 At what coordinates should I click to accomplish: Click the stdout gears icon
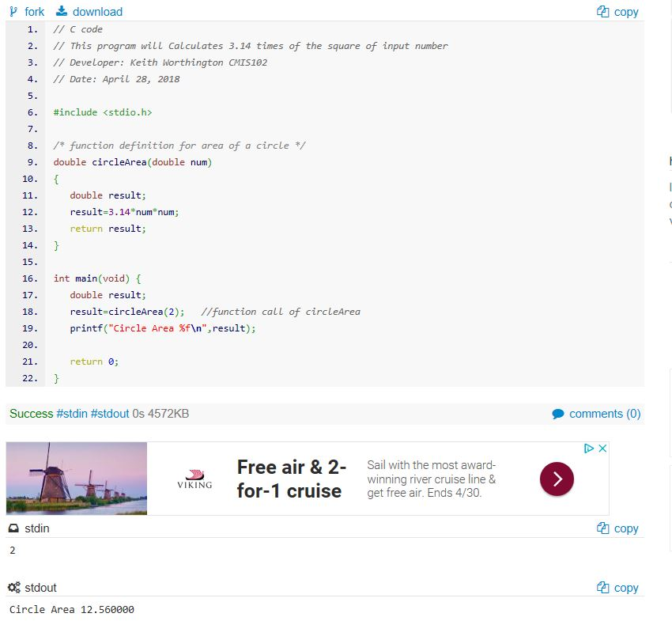[x=14, y=587]
